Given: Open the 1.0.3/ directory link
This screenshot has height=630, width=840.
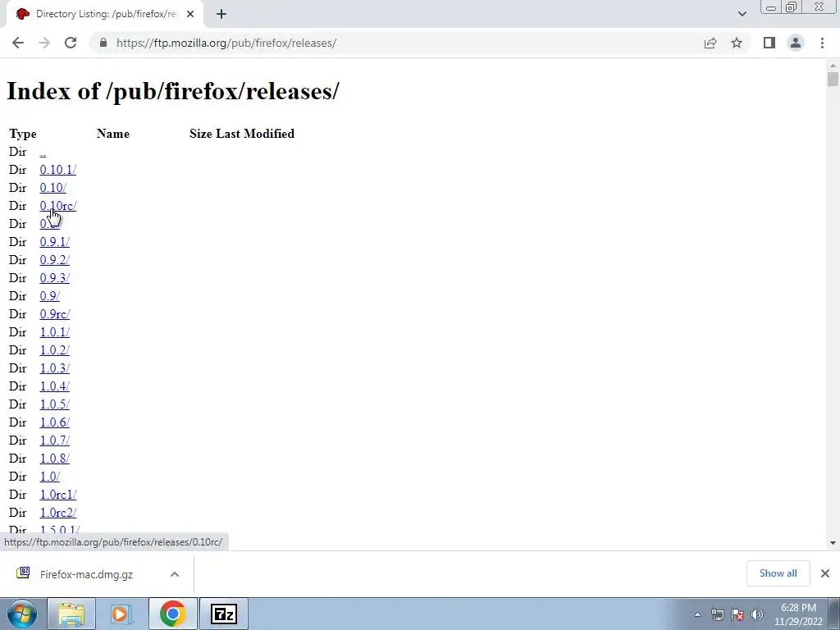Looking at the screenshot, I should (55, 368).
